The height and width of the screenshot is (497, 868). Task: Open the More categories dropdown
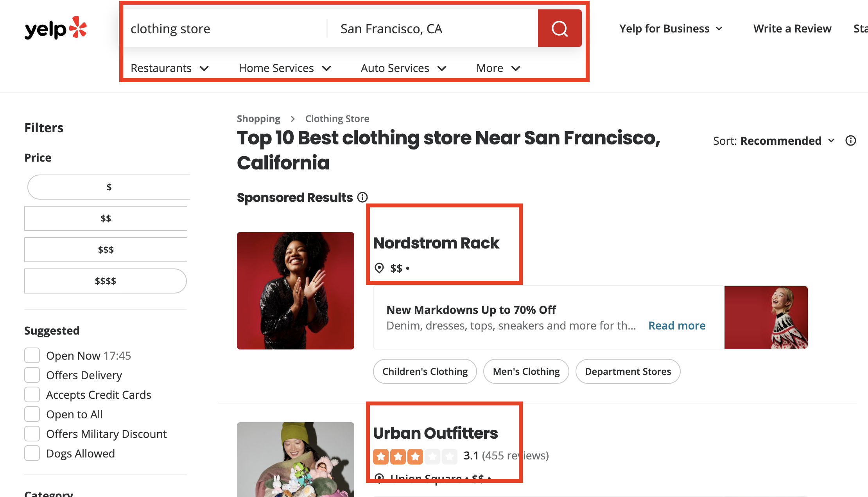498,68
